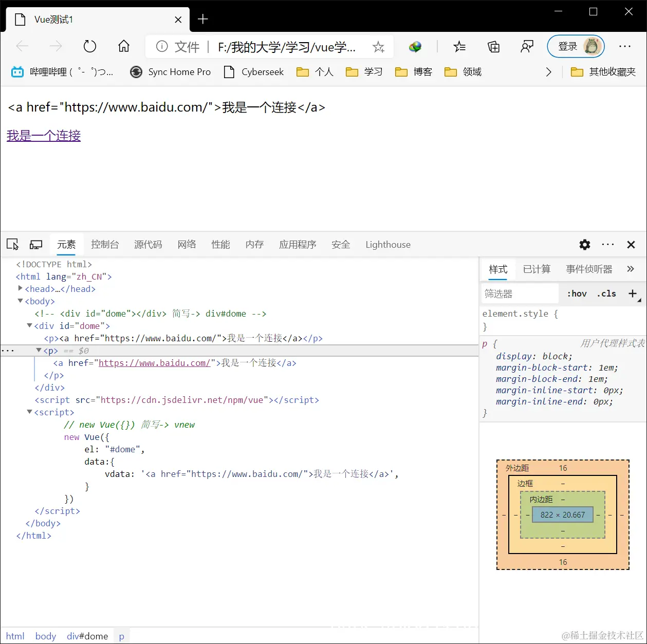Collapse the body element node
The image size is (647, 644).
pos(21,301)
